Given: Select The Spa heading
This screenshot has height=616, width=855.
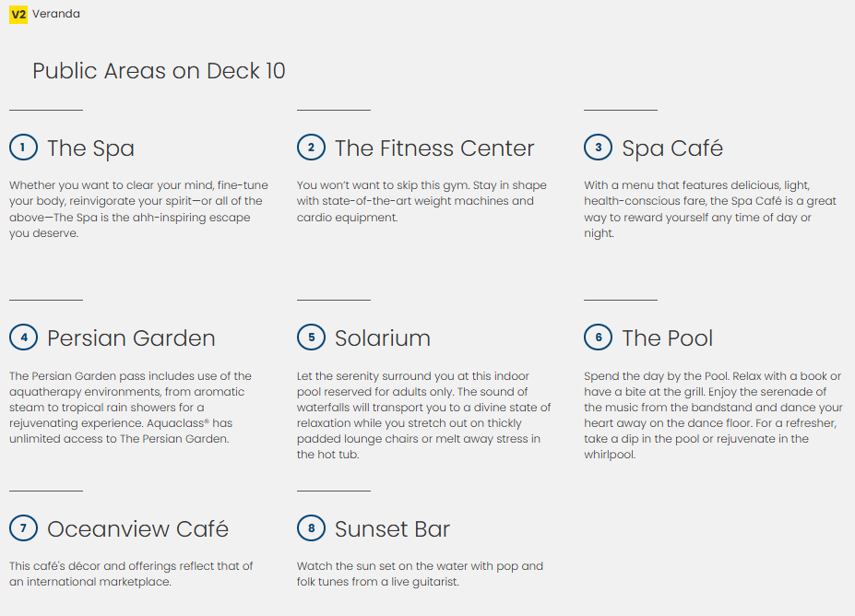Looking at the screenshot, I should (x=90, y=148).
